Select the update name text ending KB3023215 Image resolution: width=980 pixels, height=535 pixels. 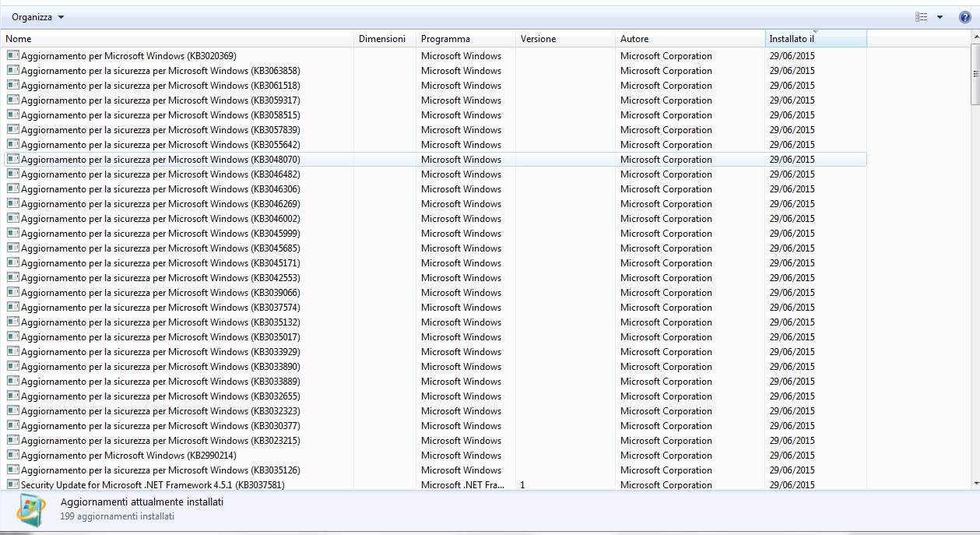(x=160, y=441)
